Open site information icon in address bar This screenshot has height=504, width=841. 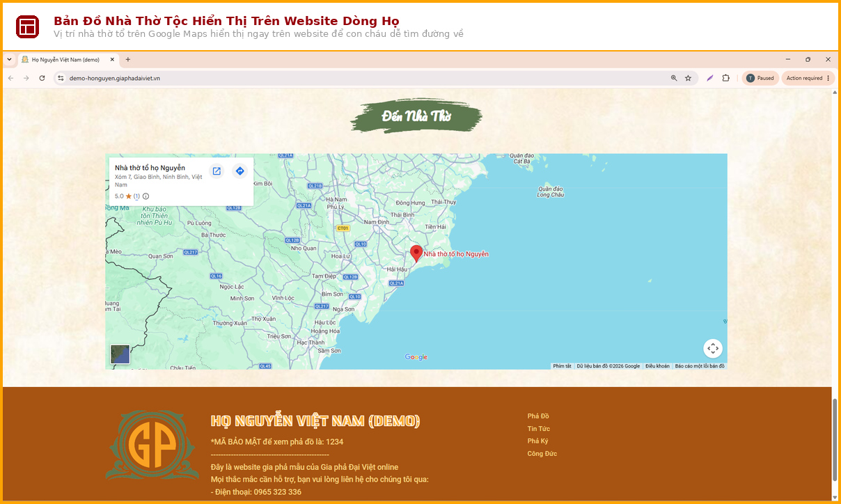point(61,78)
